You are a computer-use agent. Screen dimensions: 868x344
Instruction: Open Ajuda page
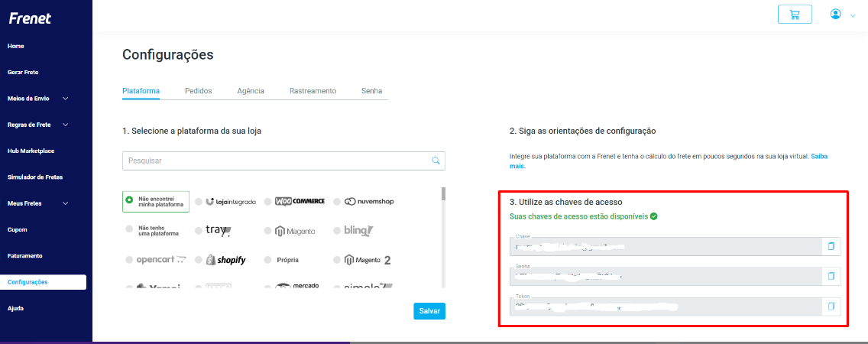(15, 308)
